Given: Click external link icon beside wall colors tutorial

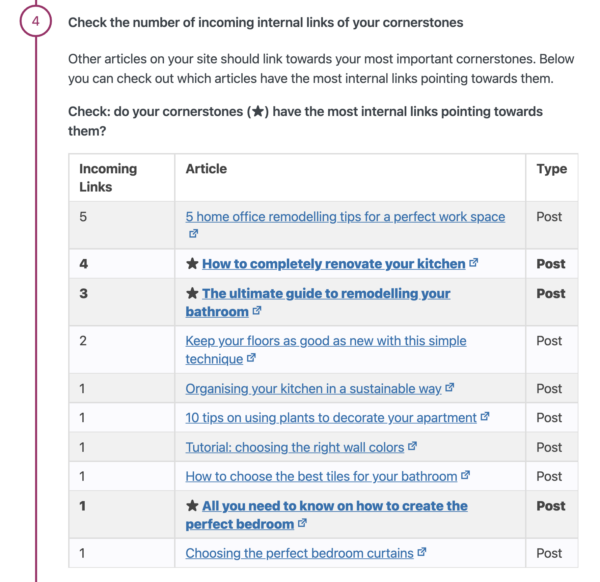Looking at the screenshot, I should pyautogui.click(x=412, y=446).
